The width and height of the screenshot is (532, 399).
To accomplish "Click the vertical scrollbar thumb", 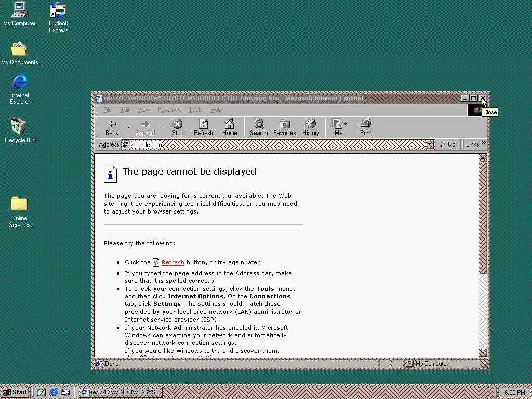I will pyautogui.click(x=483, y=218).
